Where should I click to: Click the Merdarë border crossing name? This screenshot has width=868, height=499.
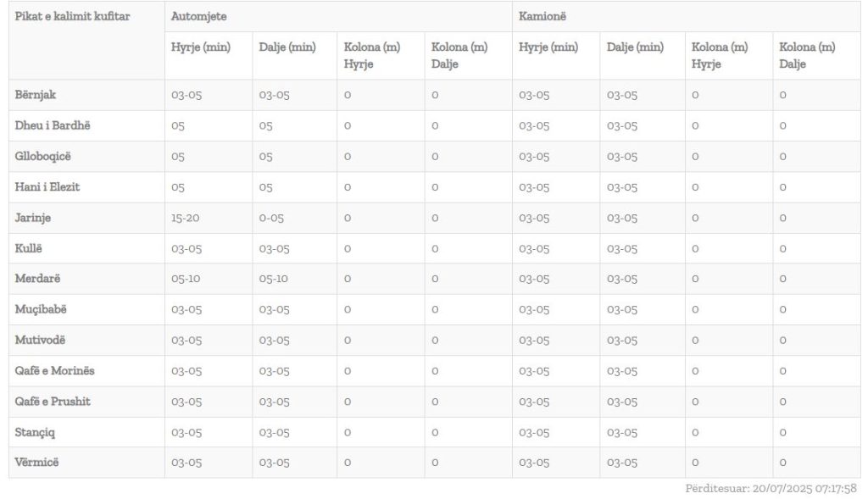[x=38, y=279]
